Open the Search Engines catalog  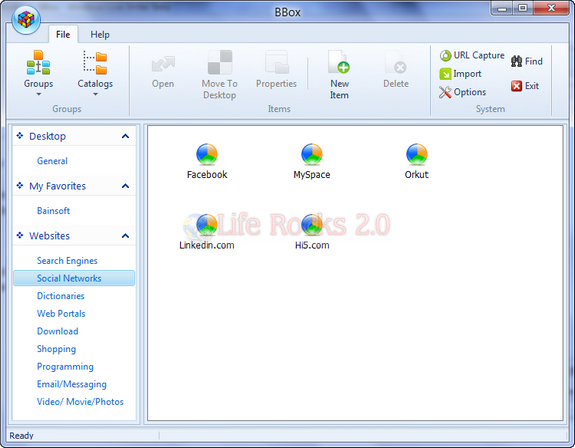(x=67, y=261)
